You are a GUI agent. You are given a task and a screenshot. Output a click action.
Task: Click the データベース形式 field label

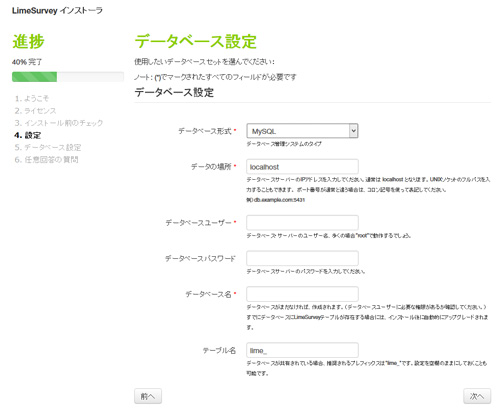coord(205,131)
